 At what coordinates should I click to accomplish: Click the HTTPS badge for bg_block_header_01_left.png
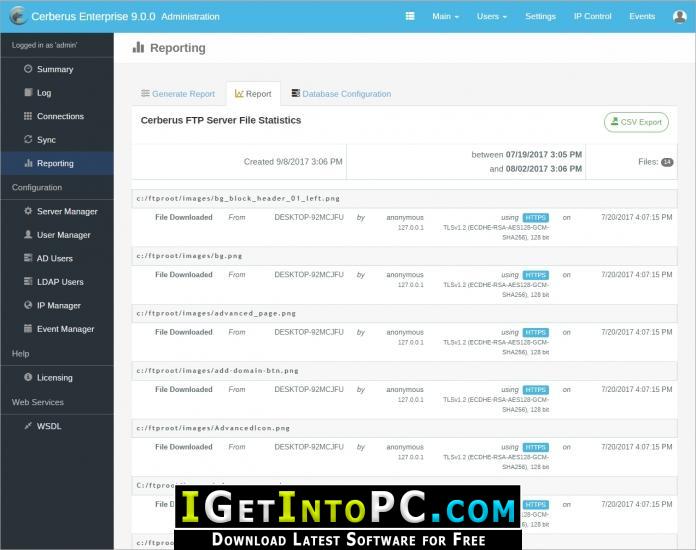(536, 218)
